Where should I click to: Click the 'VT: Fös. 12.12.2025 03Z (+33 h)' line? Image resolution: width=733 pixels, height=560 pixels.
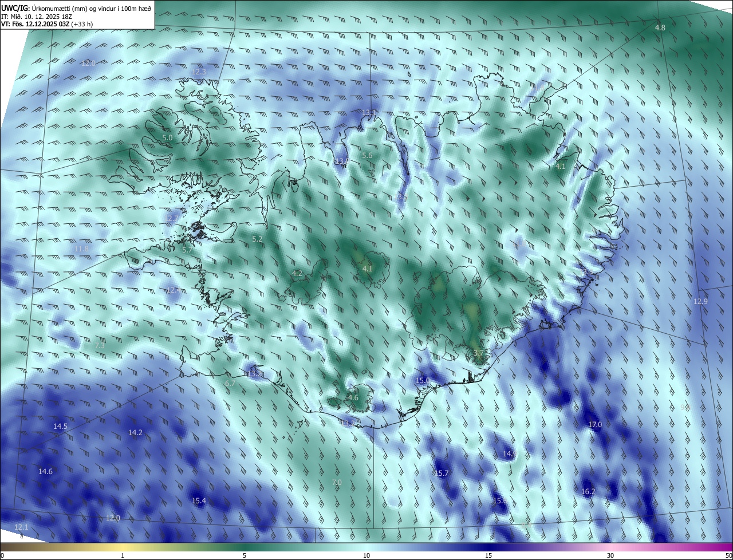(x=47, y=24)
